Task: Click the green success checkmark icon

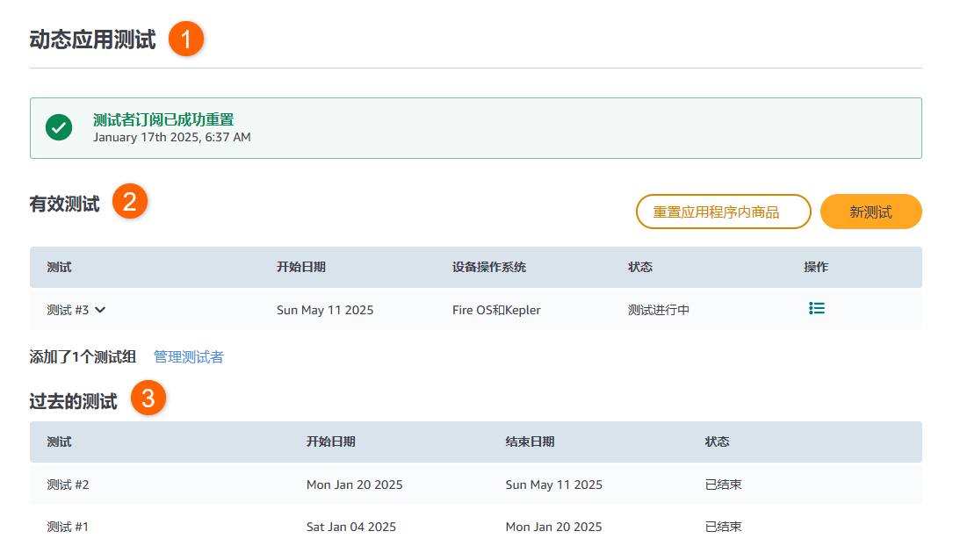Action: pyautogui.click(x=59, y=128)
